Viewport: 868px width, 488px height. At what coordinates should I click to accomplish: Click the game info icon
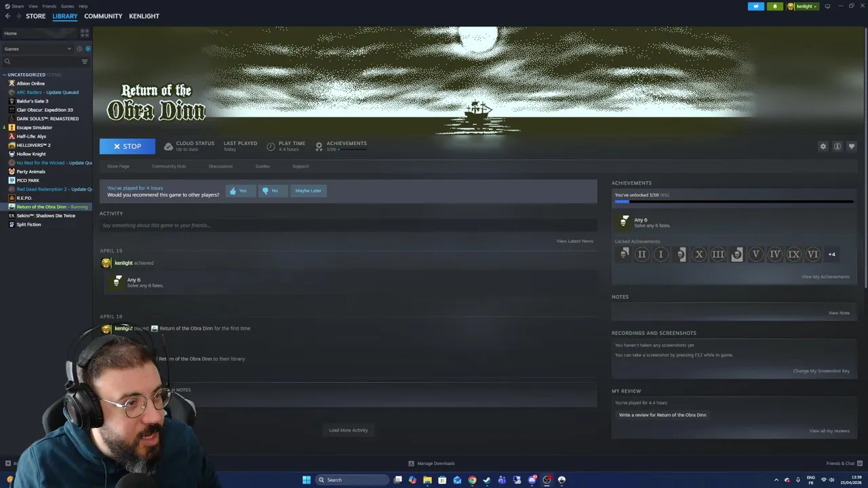837,146
